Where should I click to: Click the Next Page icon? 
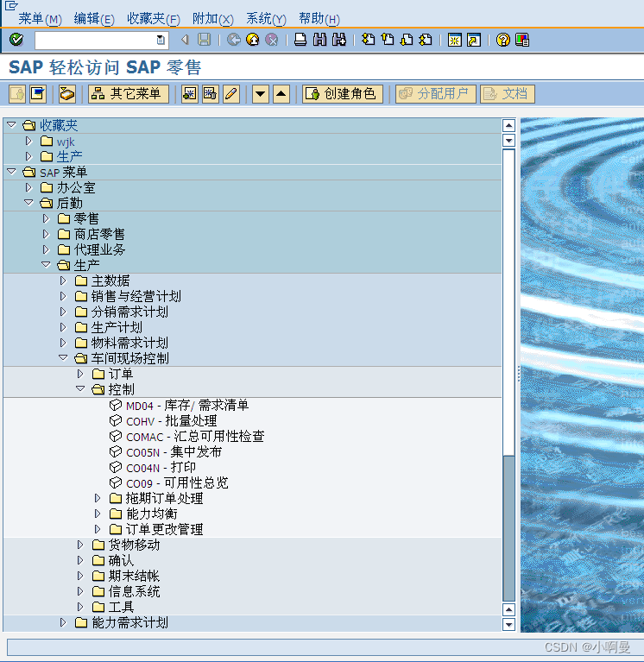[407, 40]
